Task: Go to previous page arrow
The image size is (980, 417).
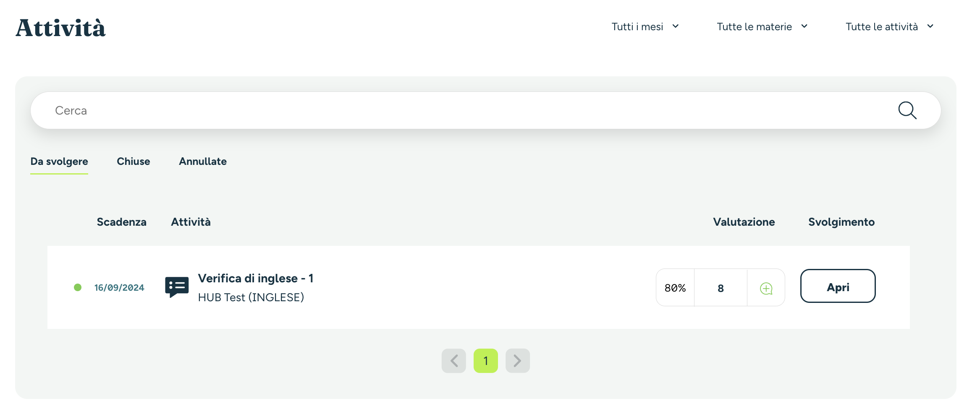Action: (454, 361)
